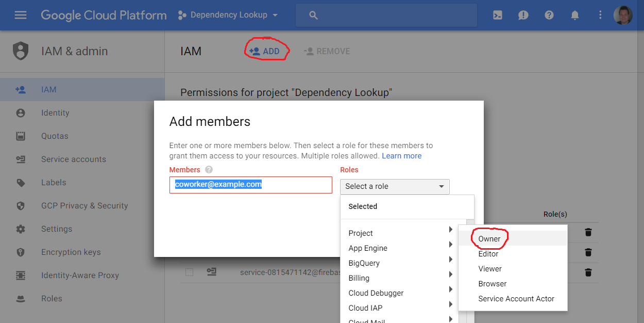Delete the first listed member via trash icon

[588, 232]
